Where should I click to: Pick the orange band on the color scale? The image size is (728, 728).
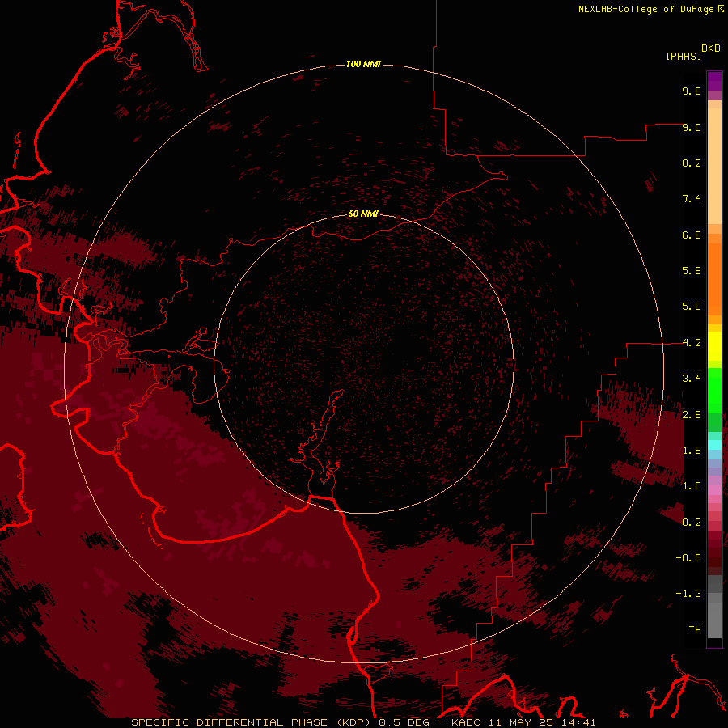pyautogui.click(x=714, y=280)
